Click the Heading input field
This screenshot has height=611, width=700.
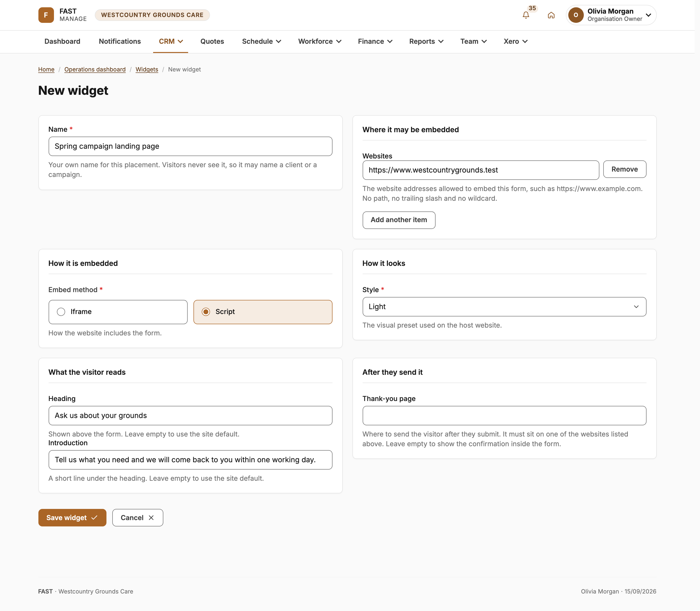190,415
